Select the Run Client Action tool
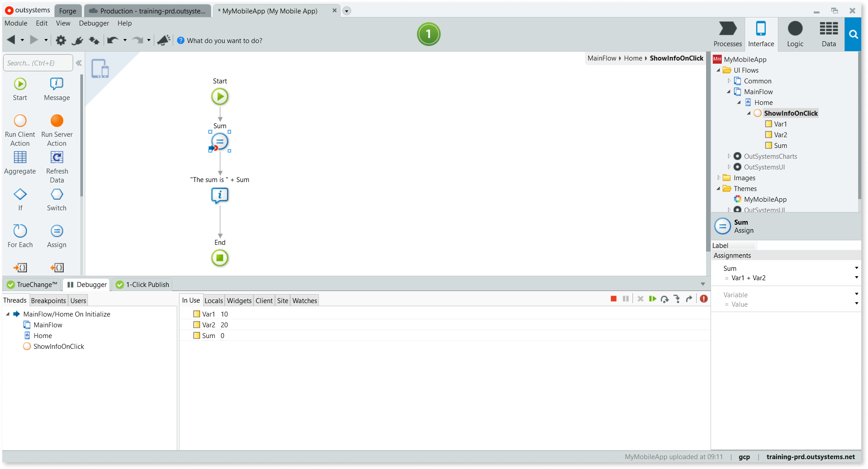868x469 pixels. pos(20,130)
